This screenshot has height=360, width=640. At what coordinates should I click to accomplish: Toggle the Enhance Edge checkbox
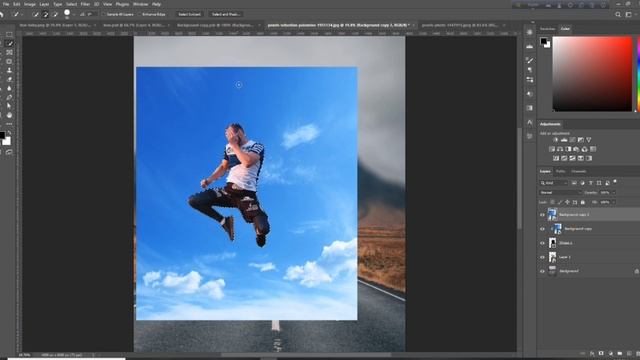coord(140,14)
